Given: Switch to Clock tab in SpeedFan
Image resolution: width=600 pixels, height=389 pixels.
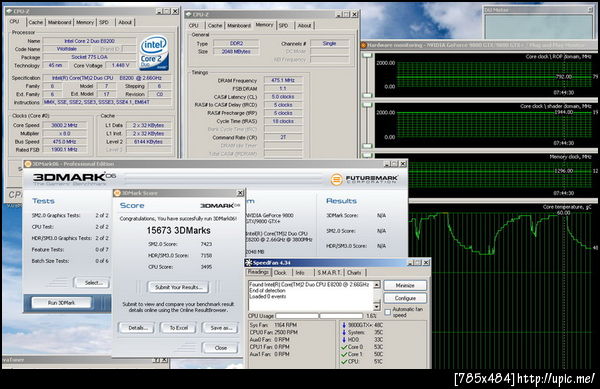Looking at the screenshot, I should [280, 272].
